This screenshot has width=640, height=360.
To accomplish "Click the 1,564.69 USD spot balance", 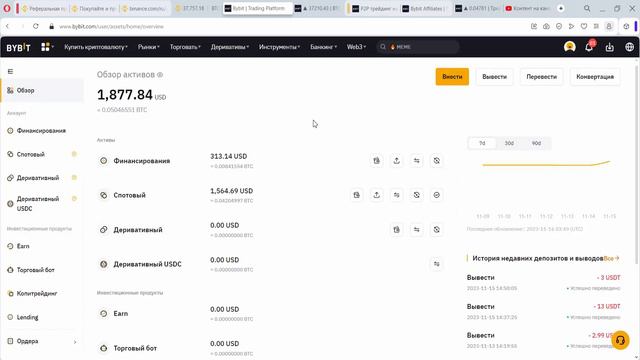I will click(231, 191).
